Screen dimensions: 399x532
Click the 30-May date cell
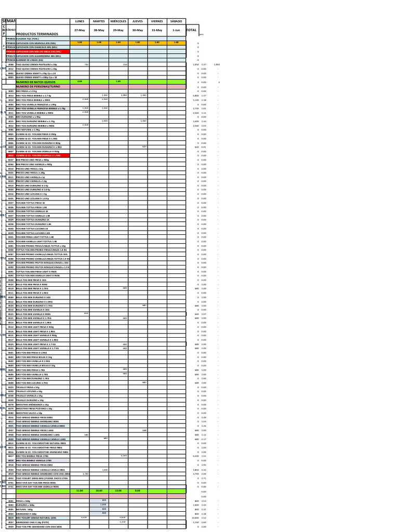coord(138,30)
